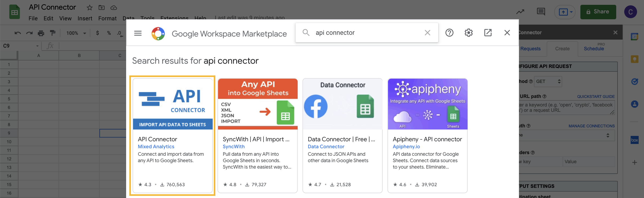Open activity dashboard trend icon
The image size is (644, 198).
(520, 12)
